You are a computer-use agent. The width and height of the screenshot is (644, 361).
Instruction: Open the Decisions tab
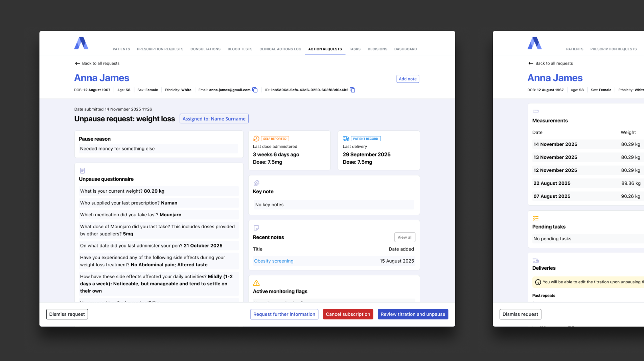(377, 49)
